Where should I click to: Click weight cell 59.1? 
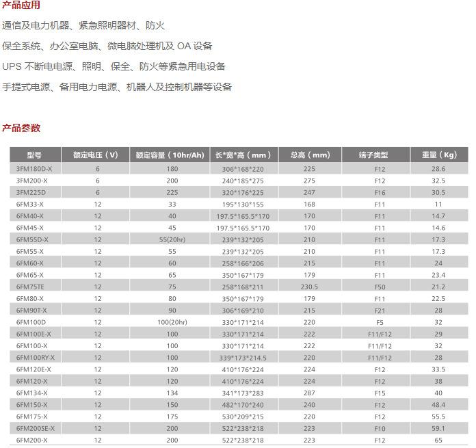tap(438, 428)
